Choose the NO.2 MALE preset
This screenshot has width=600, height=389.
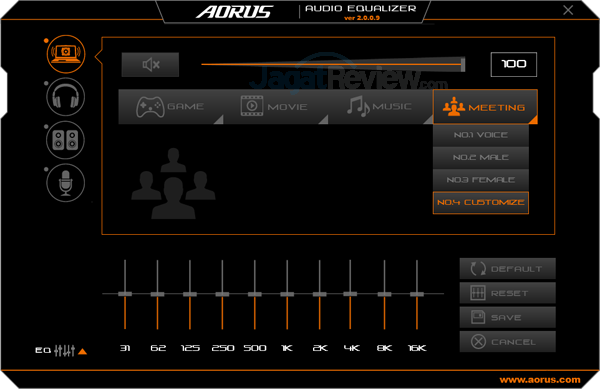point(481,158)
